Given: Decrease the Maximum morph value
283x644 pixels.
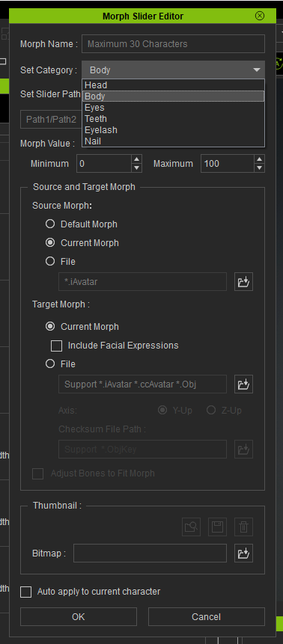Looking at the screenshot, I should (x=259, y=168).
